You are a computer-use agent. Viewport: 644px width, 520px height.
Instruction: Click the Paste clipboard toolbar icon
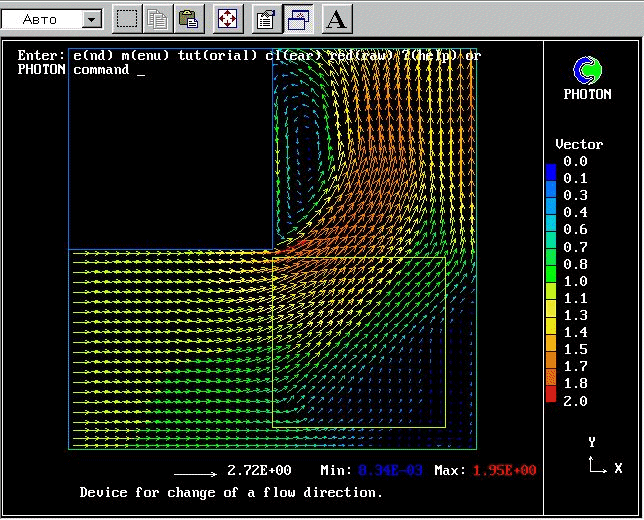point(189,19)
